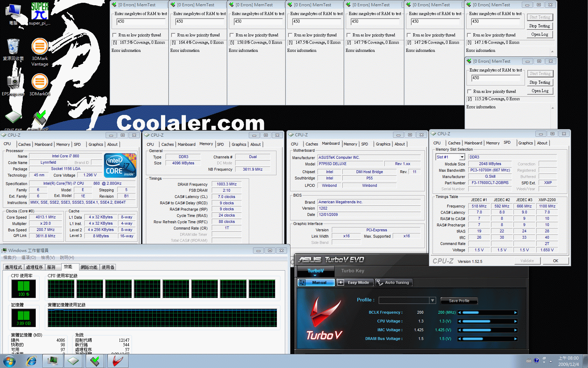The width and height of the screenshot is (588, 368).
Task: Click the IMC Voltage slider track
Action: coord(488,330)
